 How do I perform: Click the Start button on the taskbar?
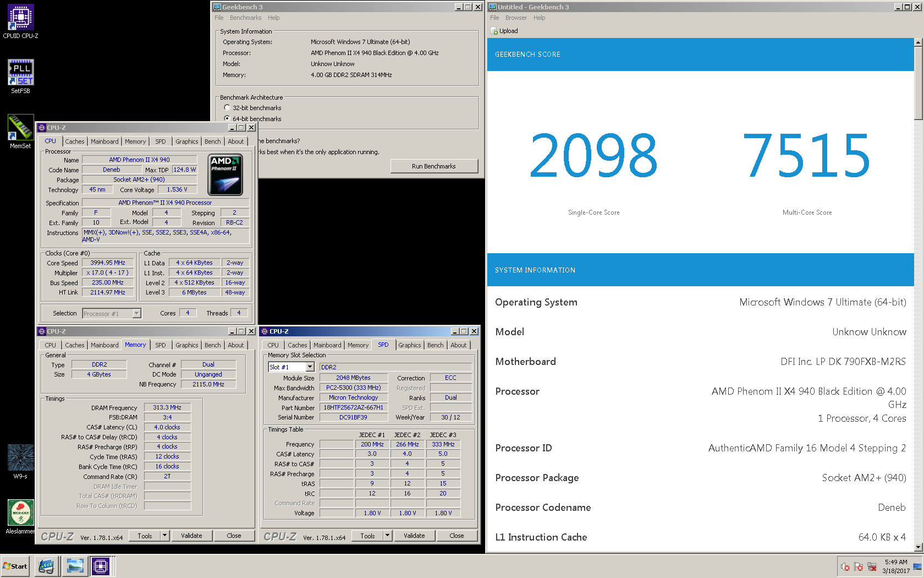(15, 566)
